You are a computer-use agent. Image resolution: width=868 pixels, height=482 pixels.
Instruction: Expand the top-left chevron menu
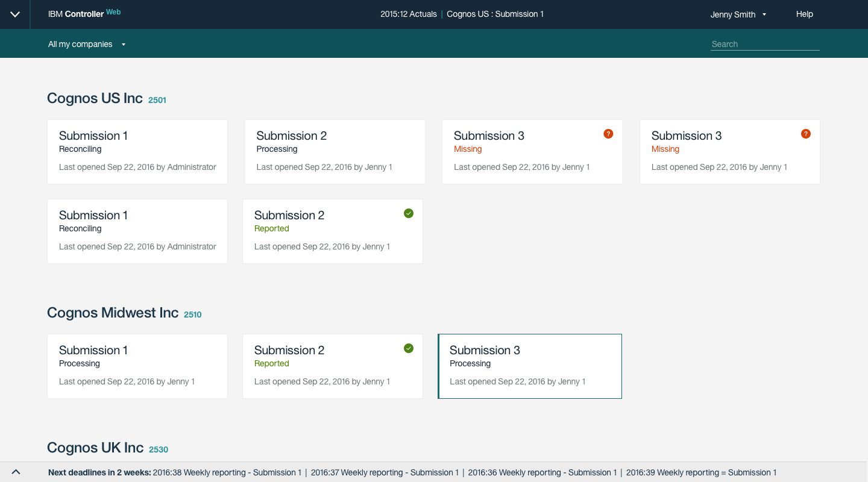click(x=15, y=14)
